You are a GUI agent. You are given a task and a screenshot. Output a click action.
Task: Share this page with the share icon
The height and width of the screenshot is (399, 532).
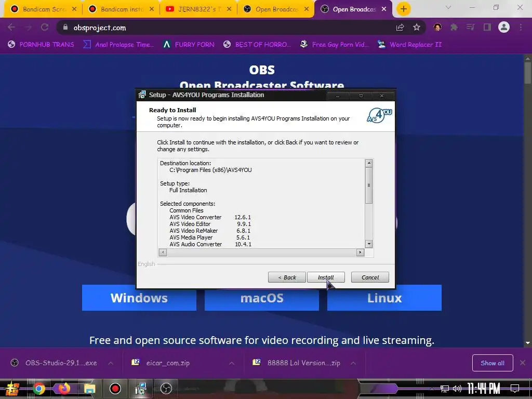pos(400,28)
